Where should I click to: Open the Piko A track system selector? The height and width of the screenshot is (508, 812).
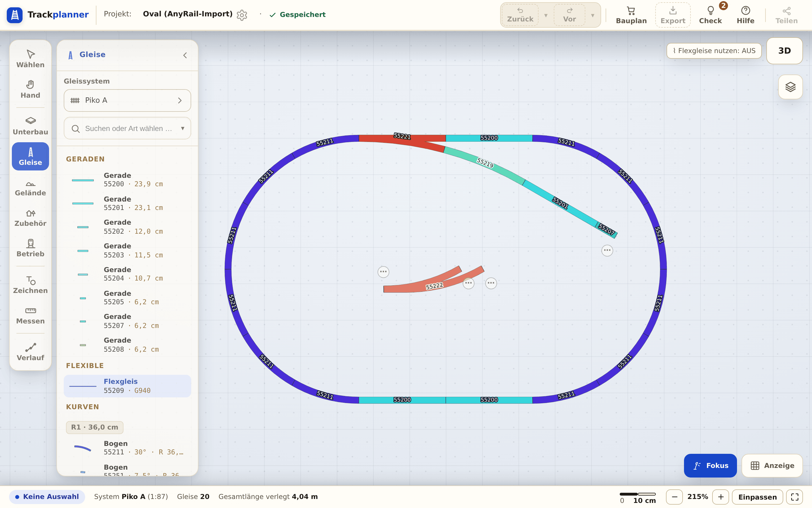pos(127,100)
